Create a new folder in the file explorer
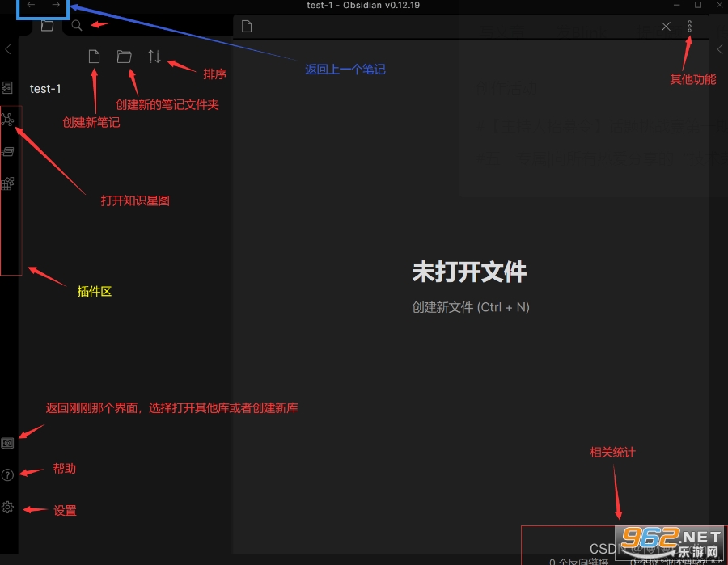The width and height of the screenshot is (728, 565). coord(124,57)
